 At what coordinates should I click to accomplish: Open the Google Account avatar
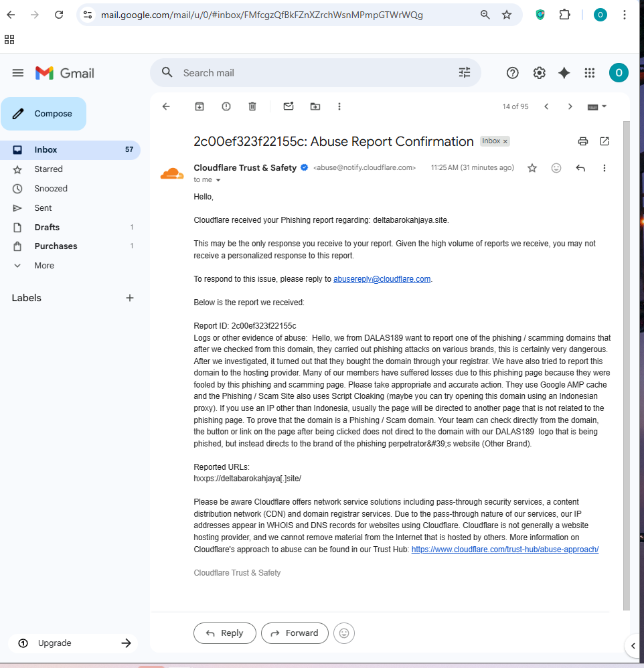point(619,73)
